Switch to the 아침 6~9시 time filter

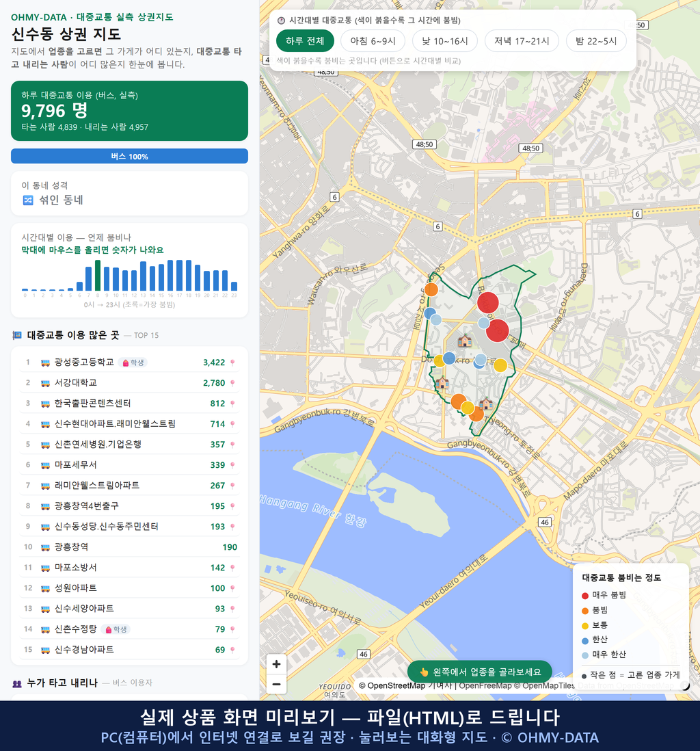point(373,41)
